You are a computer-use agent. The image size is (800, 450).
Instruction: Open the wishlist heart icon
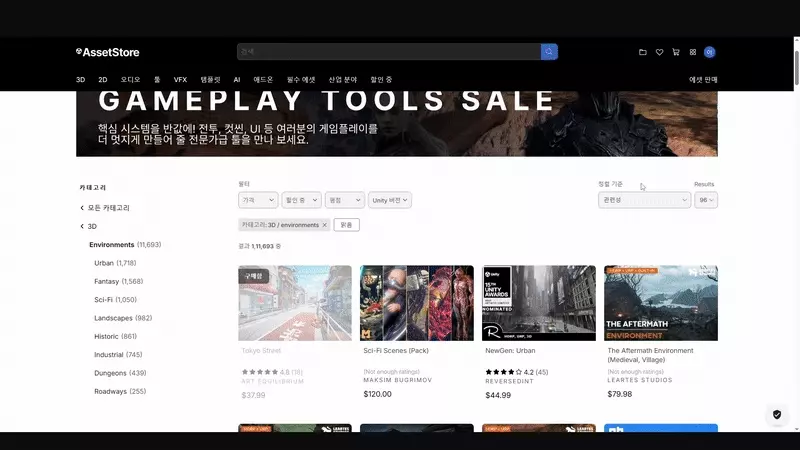click(x=659, y=52)
